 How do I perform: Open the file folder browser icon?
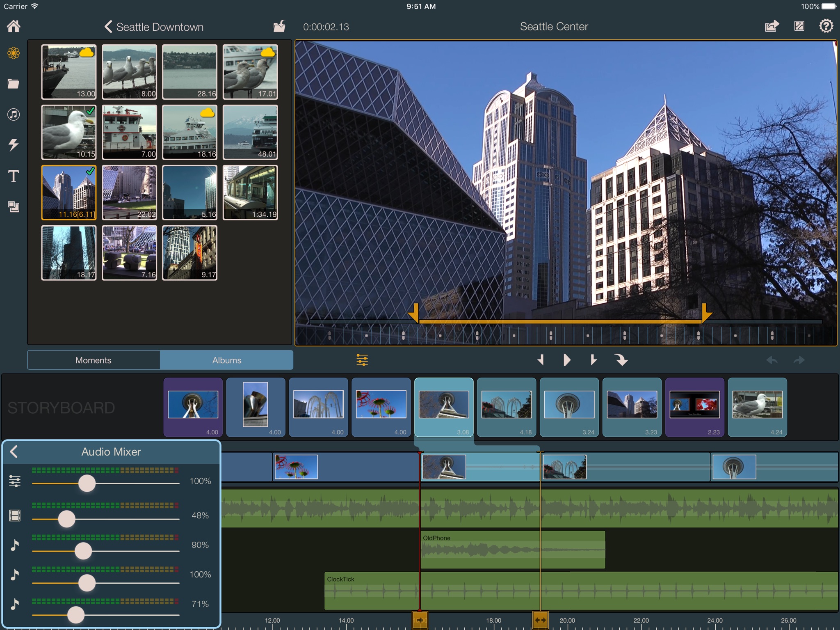click(x=14, y=84)
